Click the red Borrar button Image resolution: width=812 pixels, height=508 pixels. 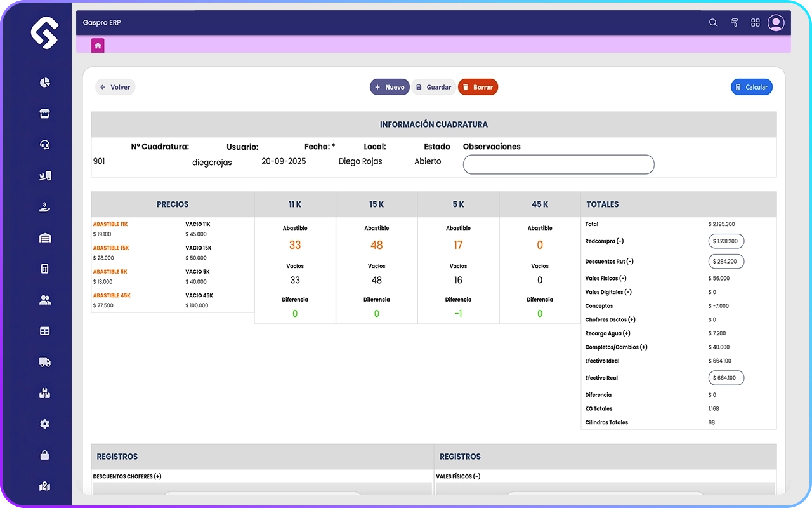478,88
